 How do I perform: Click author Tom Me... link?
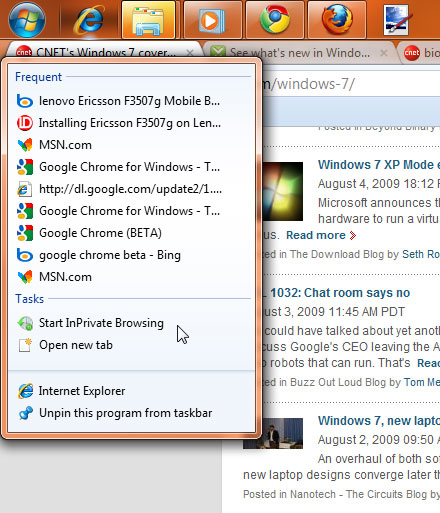421,382
